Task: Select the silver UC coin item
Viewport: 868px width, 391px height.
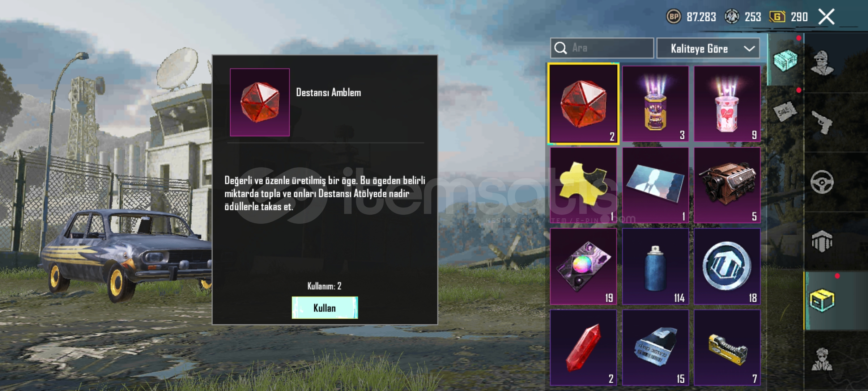Action: point(727,266)
